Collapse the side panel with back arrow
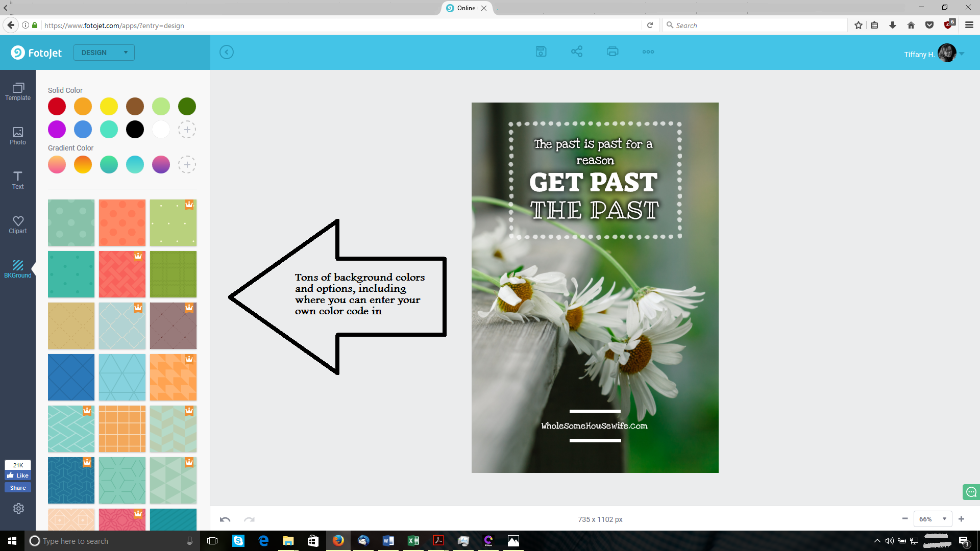This screenshot has width=980, height=551. (x=227, y=52)
